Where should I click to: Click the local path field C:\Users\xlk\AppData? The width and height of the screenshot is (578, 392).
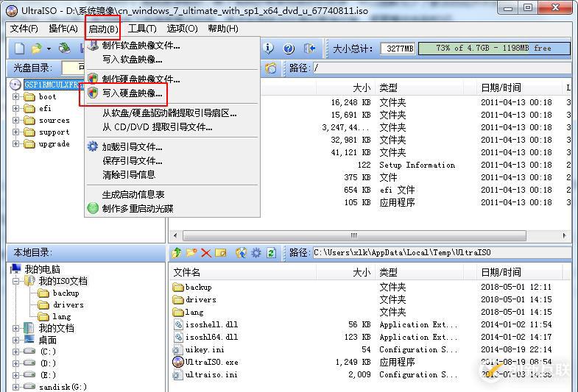point(442,253)
